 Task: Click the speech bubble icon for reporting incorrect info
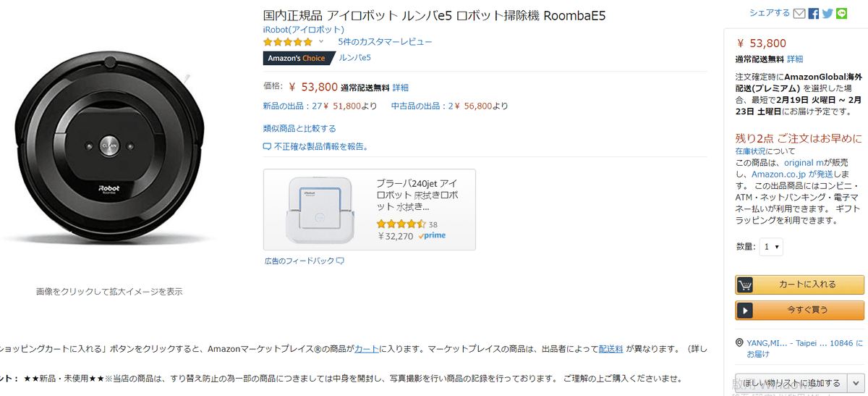(x=267, y=146)
